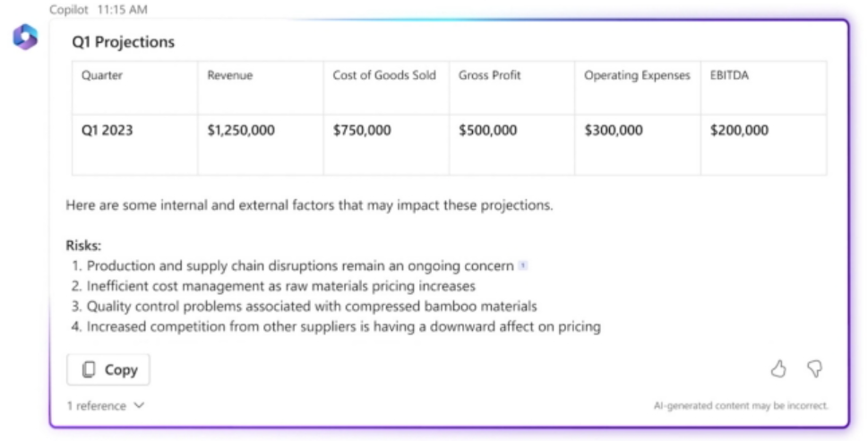
Task: Click the $1,250,000 revenue cell
Action: [241, 131]
